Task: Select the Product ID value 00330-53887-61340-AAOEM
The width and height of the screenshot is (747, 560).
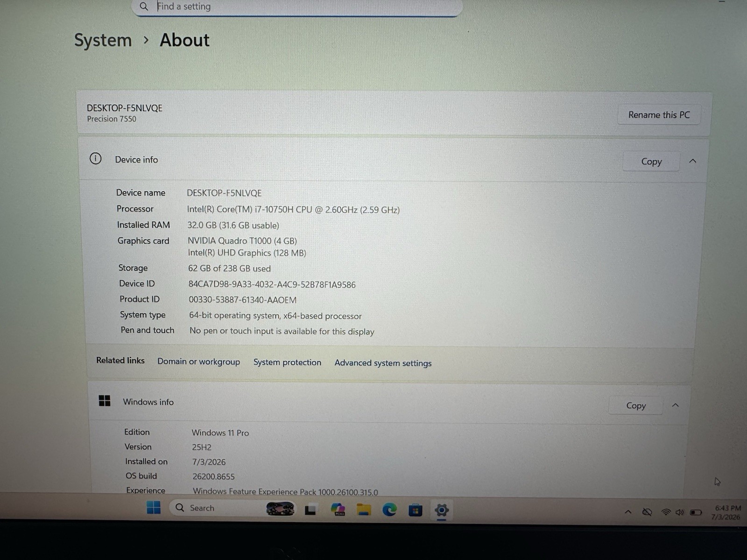Action: click(242, 300)
